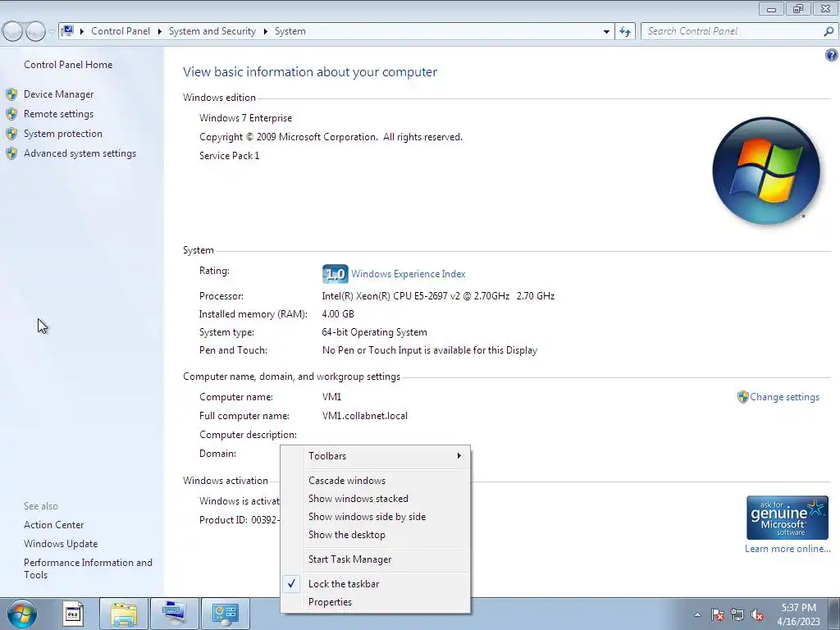840x630 pixels.
Task: Select the Control Panel taskbar icon
Action: click(225, 614)
